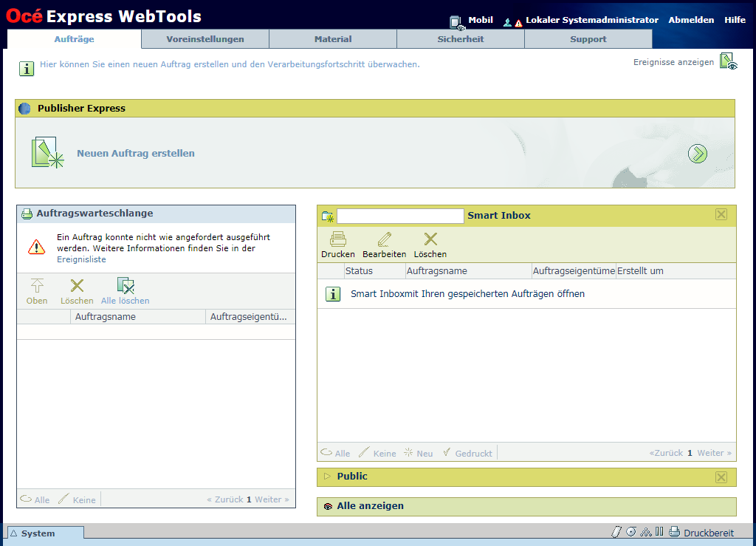Expand the Public inbox triangle
The width and height of the screenshot is (756, 546).
pos(327,476)
